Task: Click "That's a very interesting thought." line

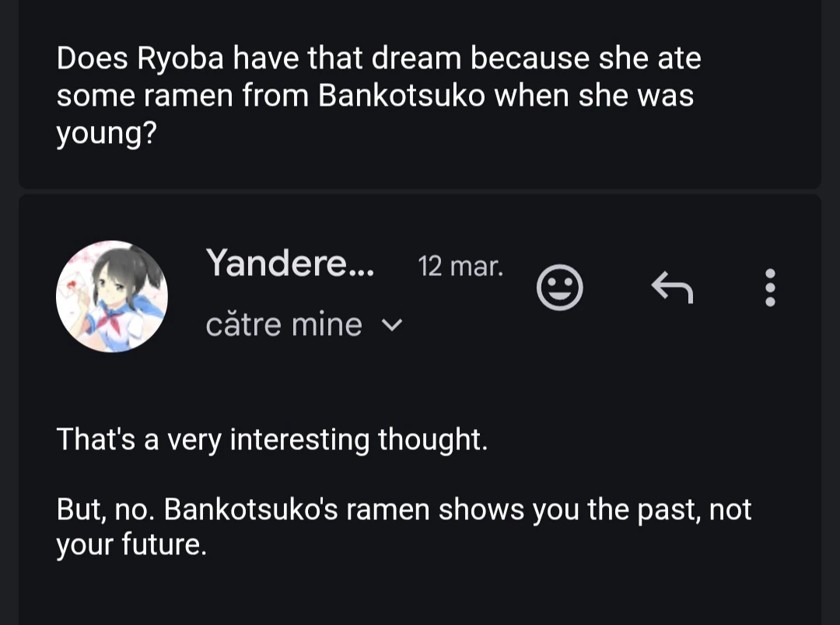Action: (271, 440)
